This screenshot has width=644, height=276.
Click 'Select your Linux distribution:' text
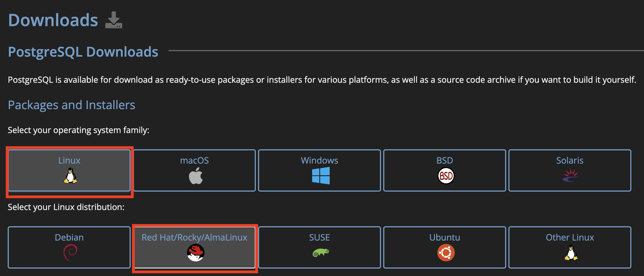point(66,207)
